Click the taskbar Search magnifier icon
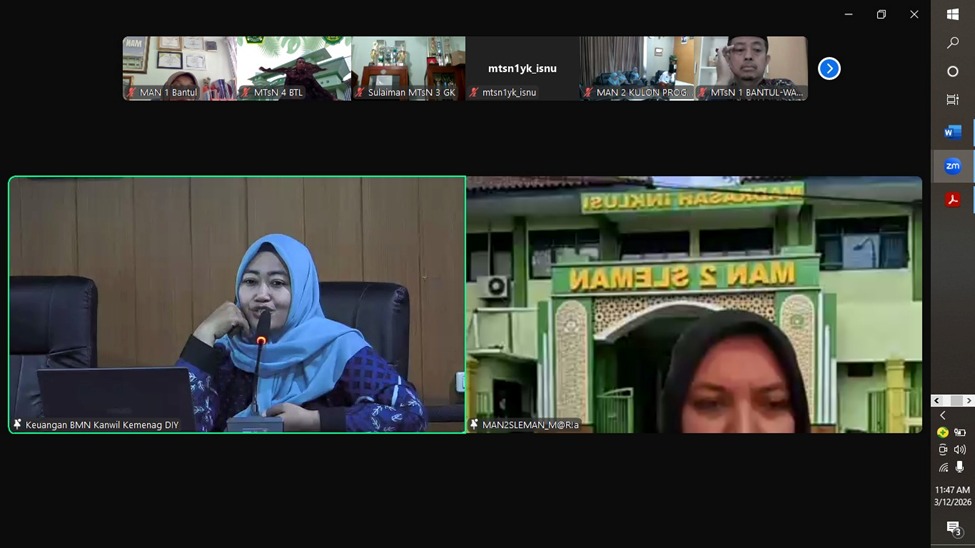 click(x=952, y=43)
